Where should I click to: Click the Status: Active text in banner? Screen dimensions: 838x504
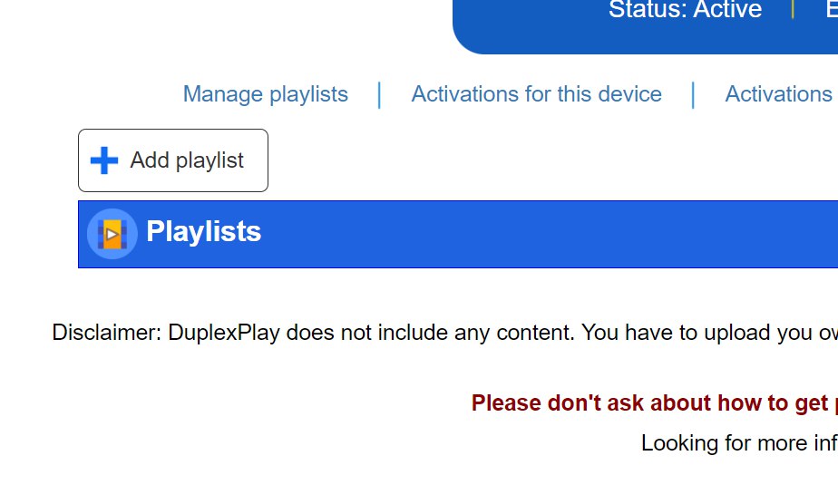[x=685, y=10]
